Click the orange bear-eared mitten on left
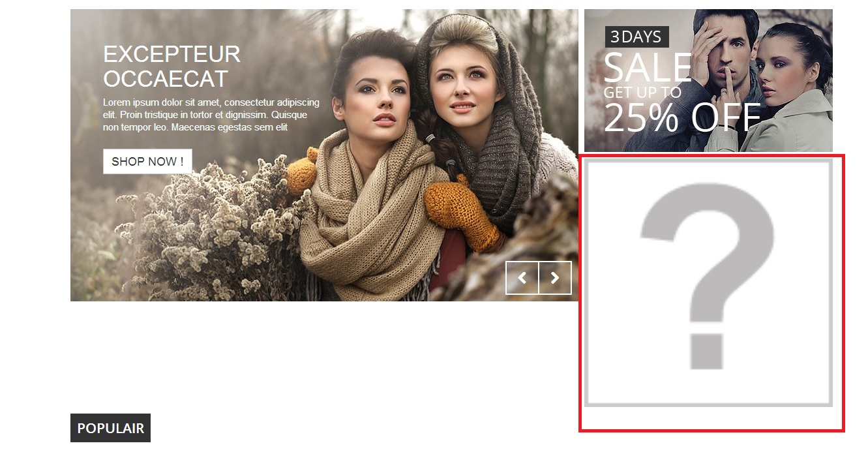Image resolution: width=868 pixels, height=454 pixels. [x=301, y=171]
